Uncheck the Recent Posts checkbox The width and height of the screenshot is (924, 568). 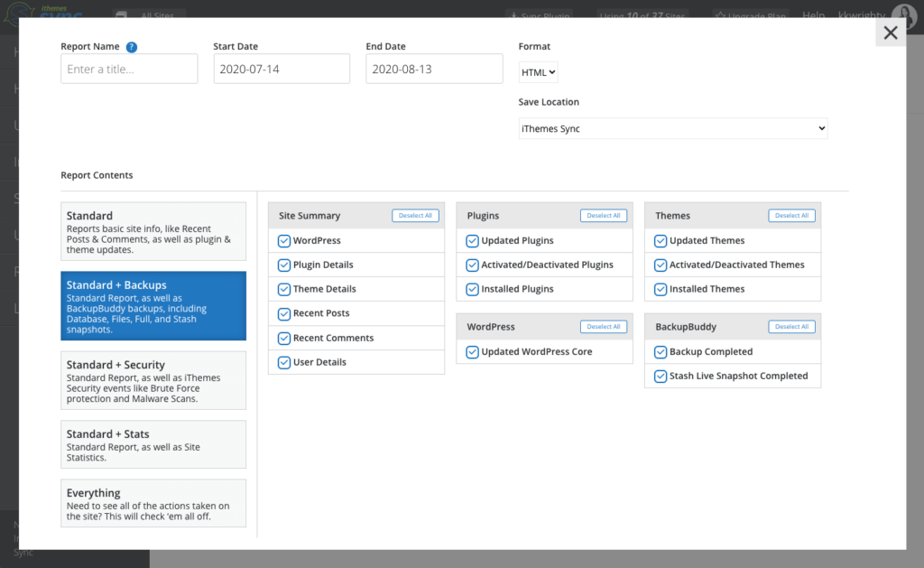click(284, 313)
